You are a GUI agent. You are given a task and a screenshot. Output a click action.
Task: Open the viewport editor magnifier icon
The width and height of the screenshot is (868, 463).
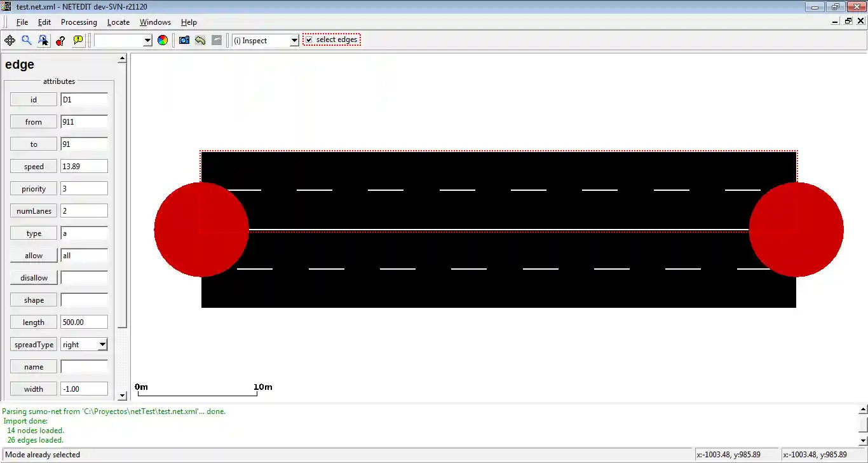click(x=27, y=40)
